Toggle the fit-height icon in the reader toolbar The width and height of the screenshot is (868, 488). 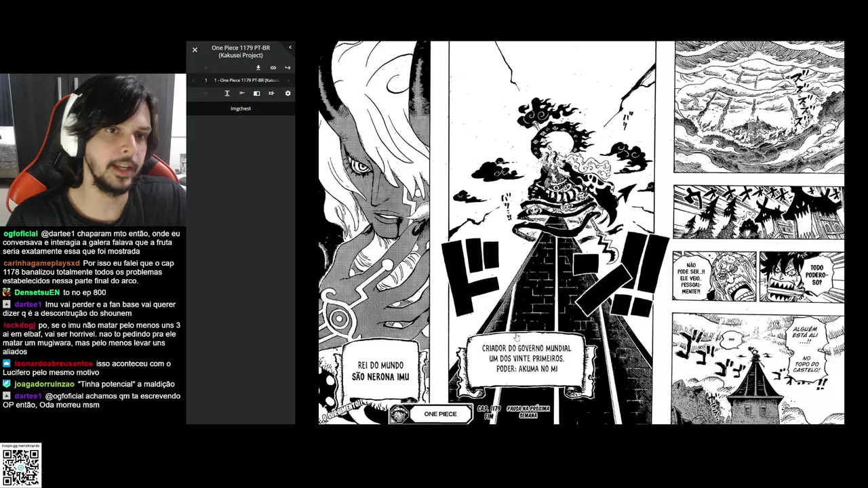click(x=227, y=93)
